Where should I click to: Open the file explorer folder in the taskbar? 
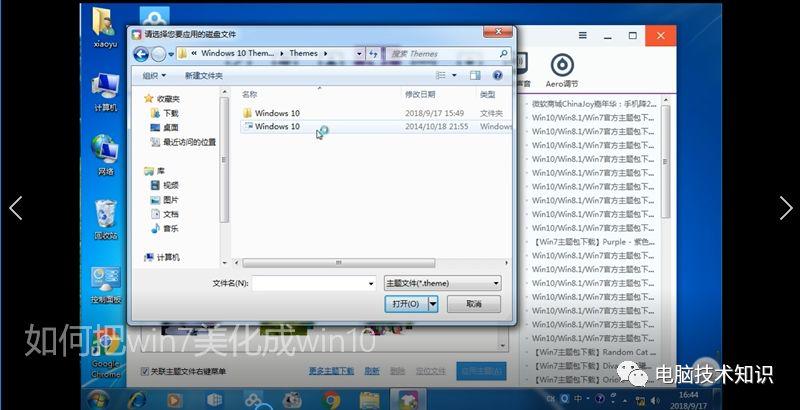[x=369, y=400]
